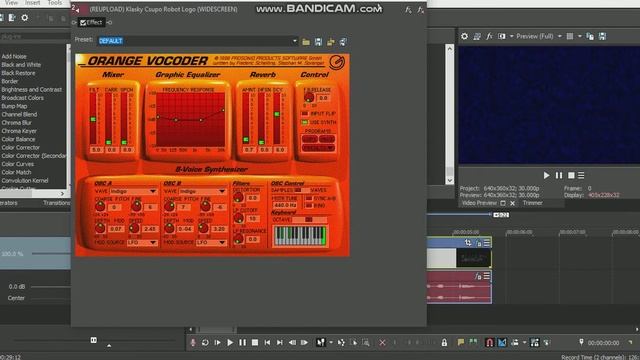Click the Keyboard OCTAVE slider
640x360 pixels.
pos(309,220)
